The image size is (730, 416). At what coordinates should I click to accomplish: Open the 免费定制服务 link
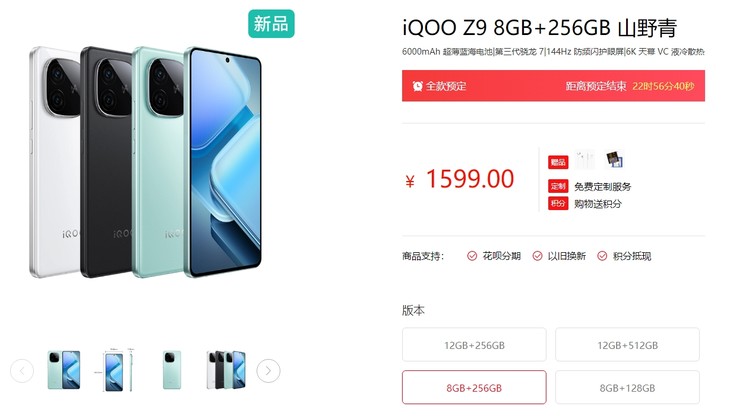tap(602, 187)
